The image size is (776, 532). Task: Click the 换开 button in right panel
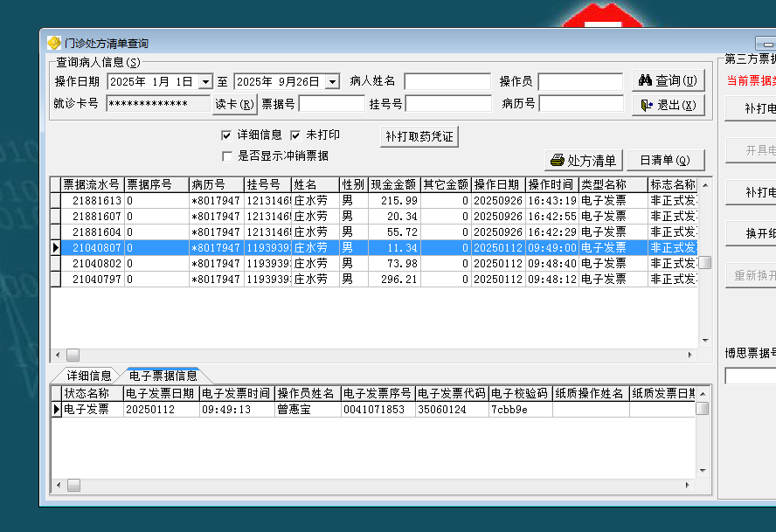coord(752,233)
